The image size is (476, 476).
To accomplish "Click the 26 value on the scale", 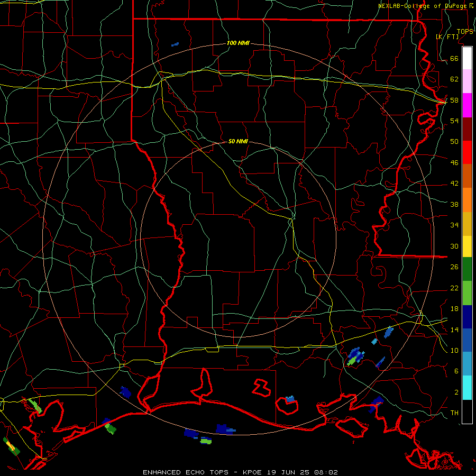I will 454,267.
